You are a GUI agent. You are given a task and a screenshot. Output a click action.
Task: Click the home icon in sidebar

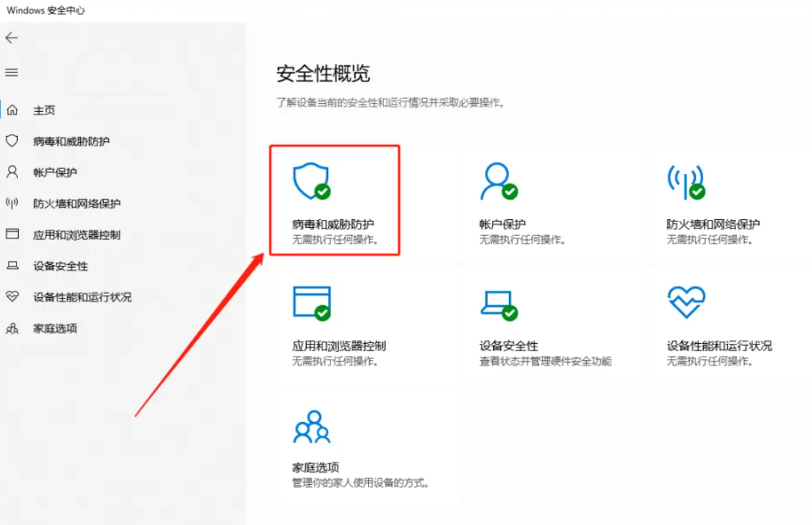(x=12, y=110)
